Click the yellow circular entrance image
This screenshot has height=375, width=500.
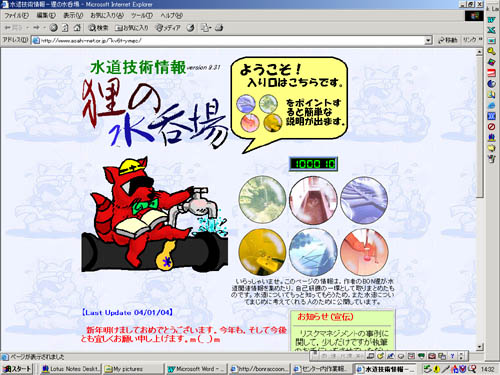point(262,252)
